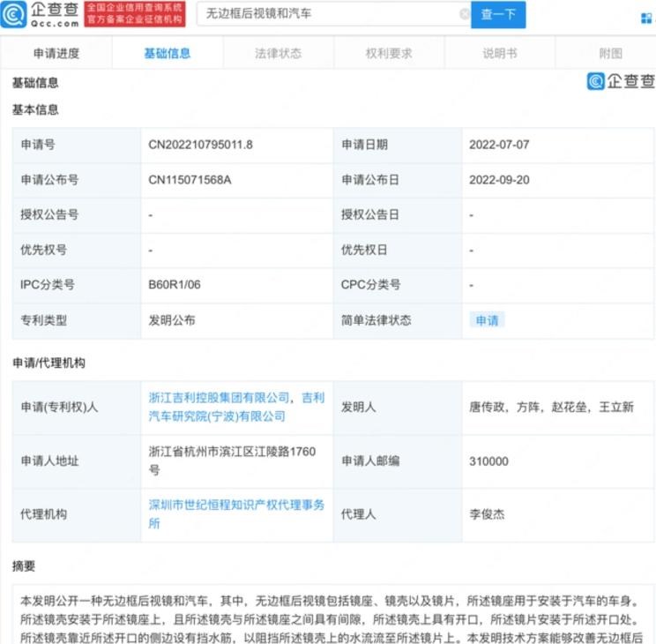This screenshot has height=644, width=656.
Task: Focus the search field with 无边框后视镜和汽车
Action: click(x=333, y=14)
